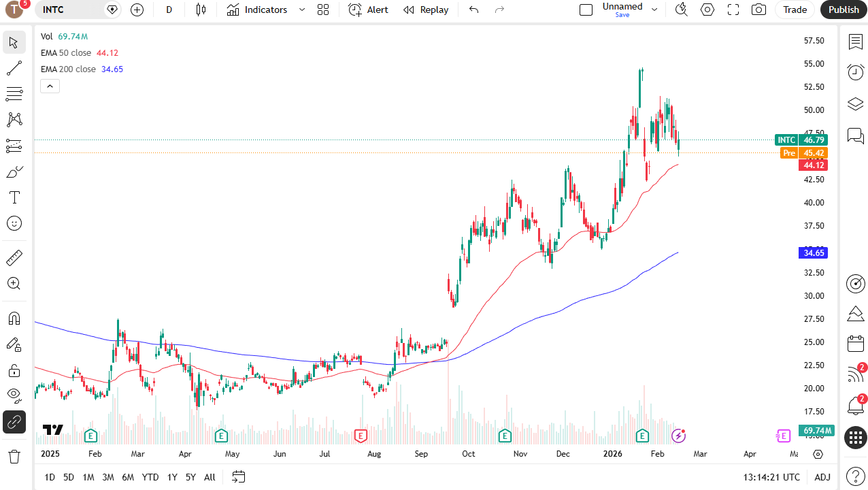Image resolution: width=868 pixels, height=490 pixels.
Task: Toggle the ADJ adjusted price setting
Action: pos(822,477)
